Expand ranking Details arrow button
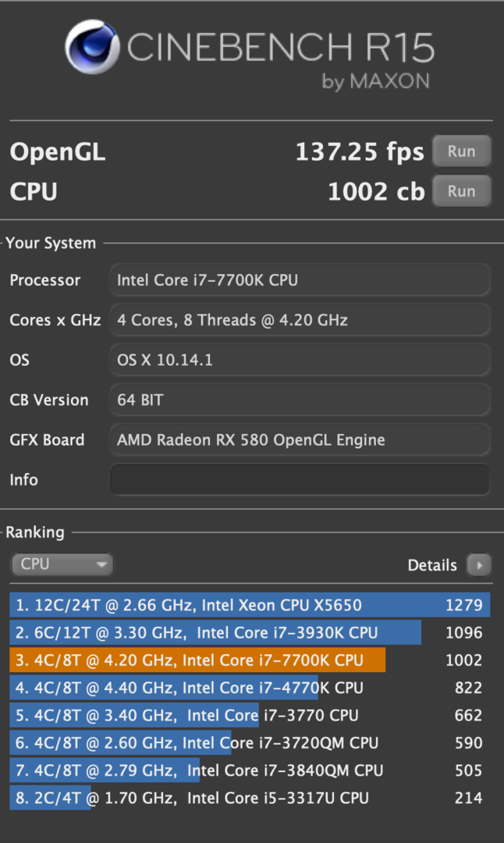Viewport: 504px width, 843px height. 478,565
